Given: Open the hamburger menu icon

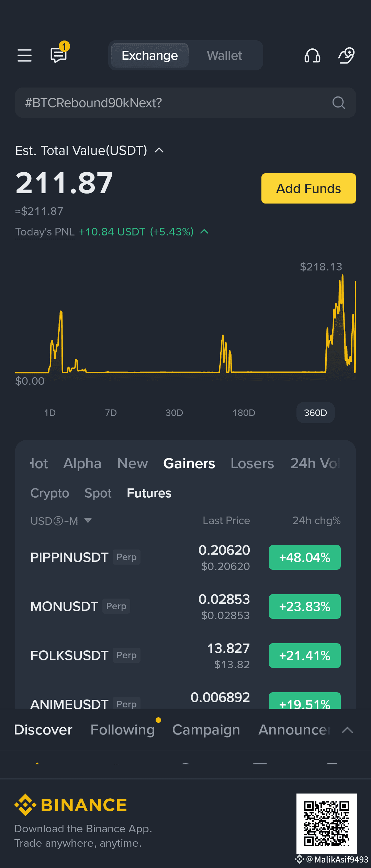Looking at the screenshot, I should pyautogui.click(x=24, y=55).
